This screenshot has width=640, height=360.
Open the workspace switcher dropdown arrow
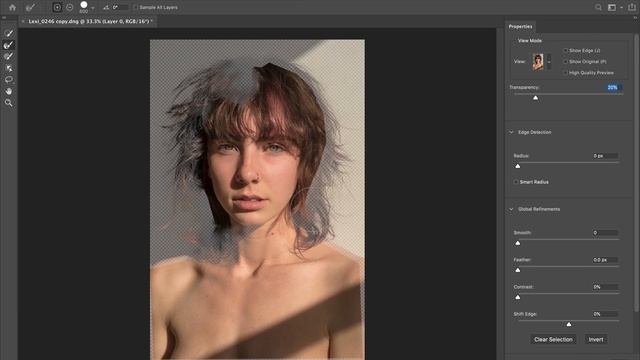coord(621,7)
